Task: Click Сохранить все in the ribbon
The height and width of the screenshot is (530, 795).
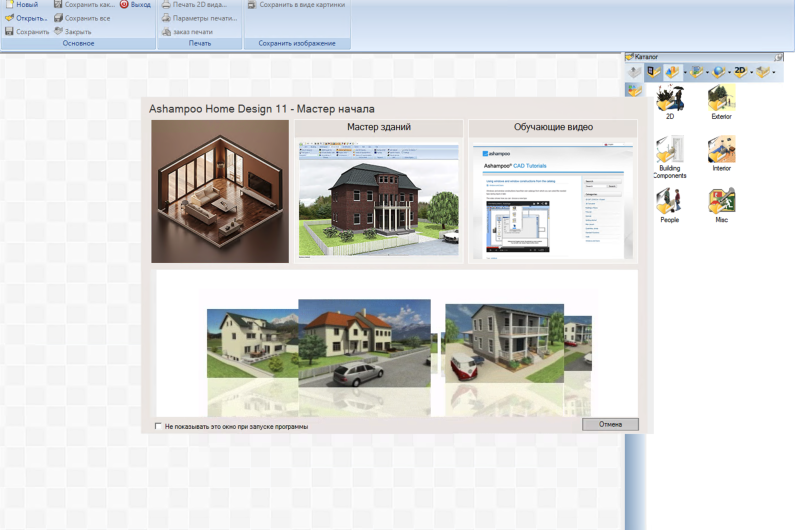Action: pyautogui.click(x=82, y=18)
